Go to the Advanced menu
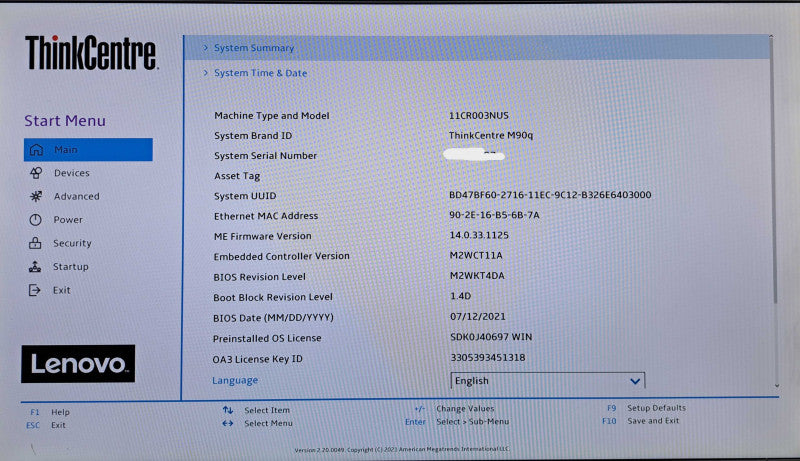 click(77, 196)
